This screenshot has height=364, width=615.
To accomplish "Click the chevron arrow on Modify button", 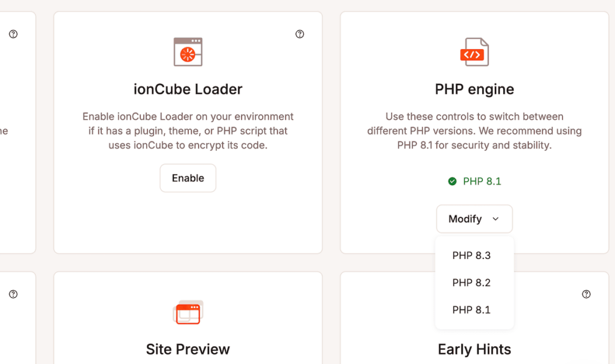I will click(x=496, y=219).
